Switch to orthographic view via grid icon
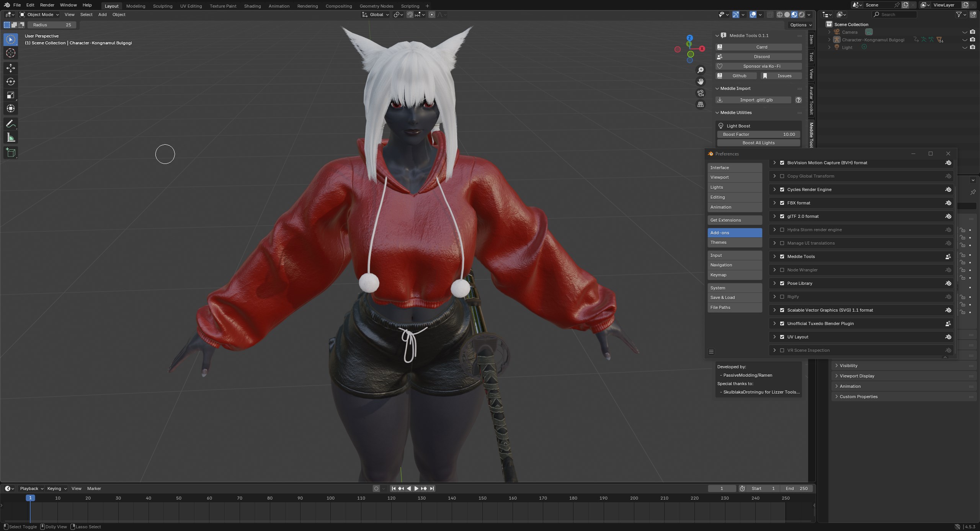Image resolution: width=980 pixels, height=531 pixels. 700,105
